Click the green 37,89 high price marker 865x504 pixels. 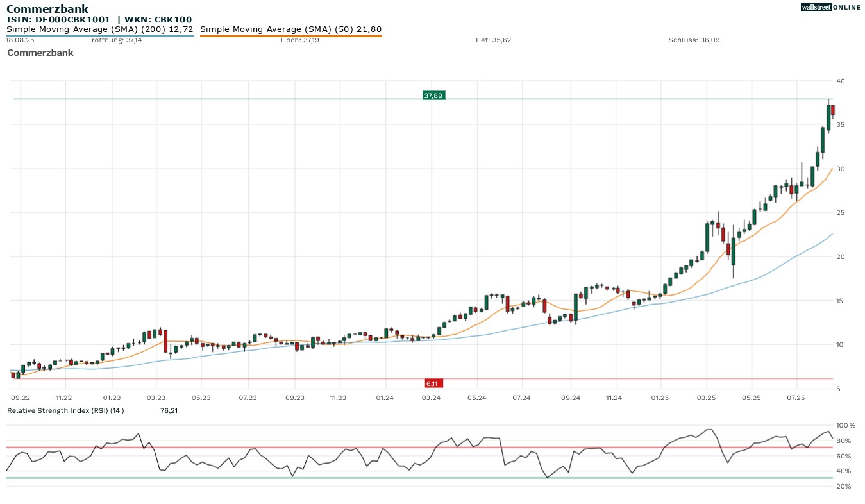point(433,96)
